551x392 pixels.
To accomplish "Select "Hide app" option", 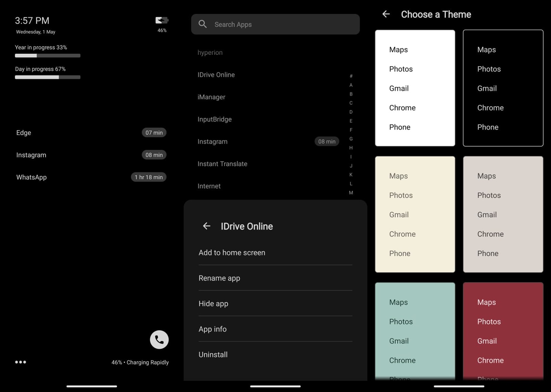I will tap(213, 304).
